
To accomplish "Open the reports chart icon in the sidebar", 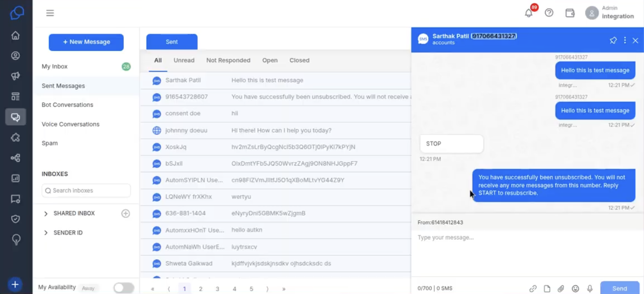I will pyautogui.click(x=15, y=178).
